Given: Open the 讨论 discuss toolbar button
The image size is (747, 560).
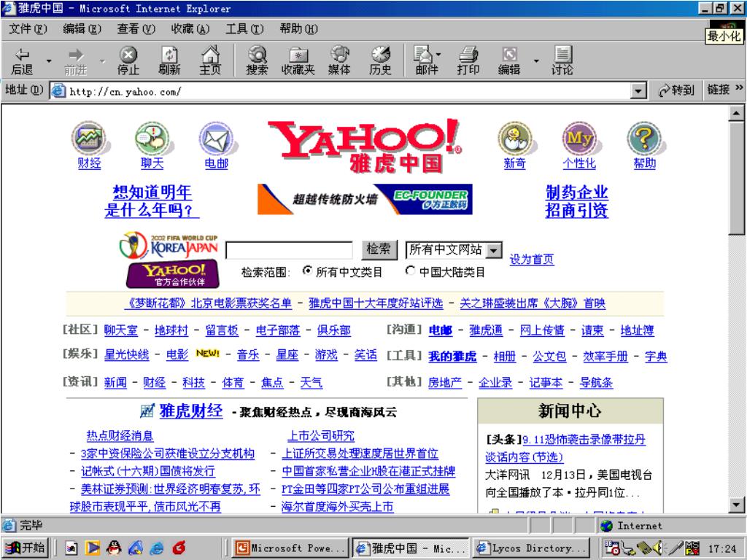Looking at the screenshot, I should coord(562,61).
